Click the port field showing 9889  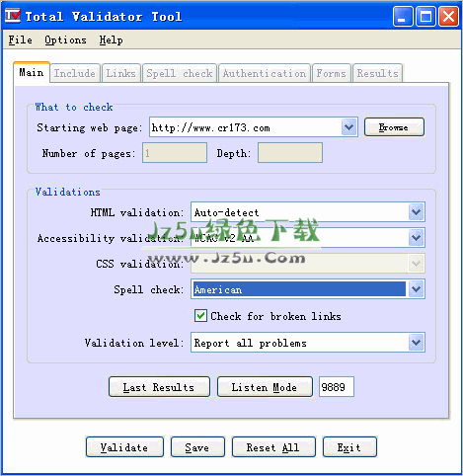[337, 387]
